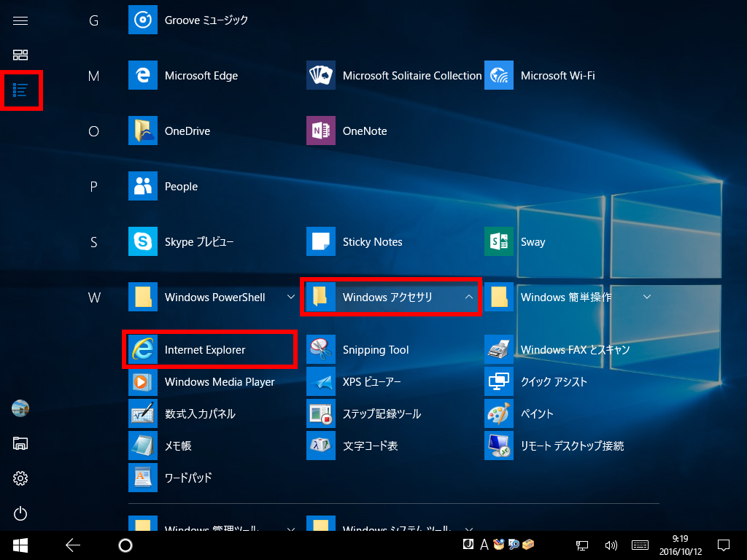The image size is (747, 560).
Task: Open Cortana circle on taskbar
Action: tap(125, 545)
